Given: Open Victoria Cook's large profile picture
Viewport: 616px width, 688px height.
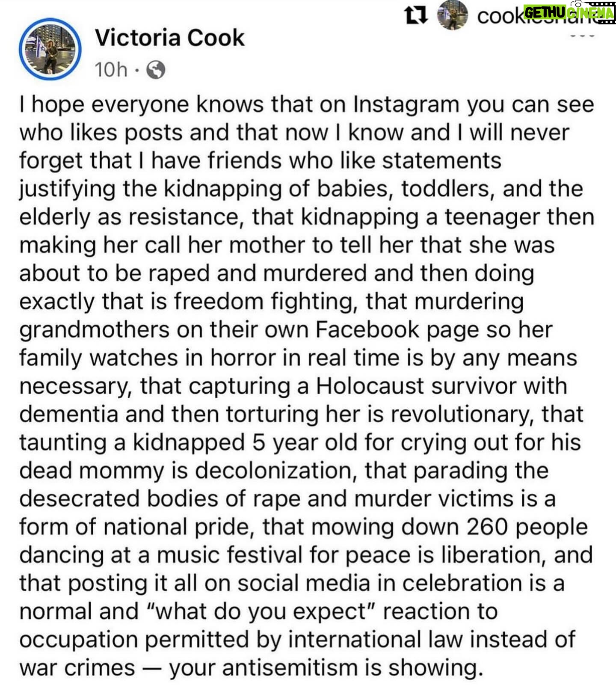Looking at the screenshot, I should 50,49.
